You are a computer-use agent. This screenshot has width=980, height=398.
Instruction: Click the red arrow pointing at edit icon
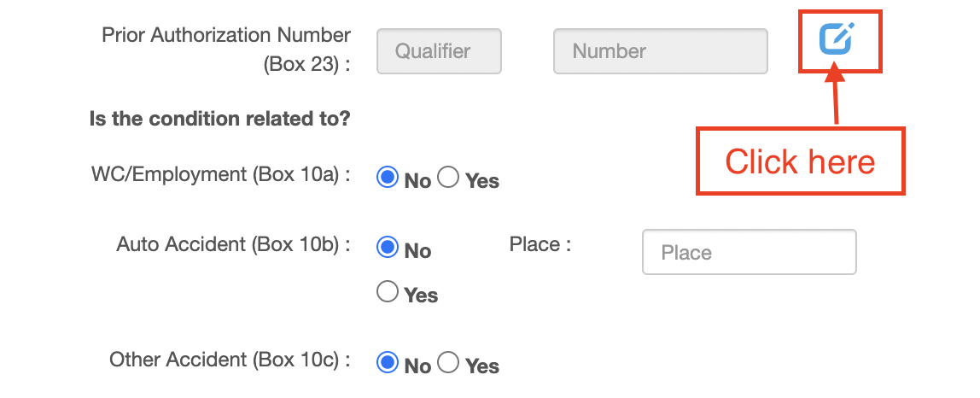click(836, 97)
